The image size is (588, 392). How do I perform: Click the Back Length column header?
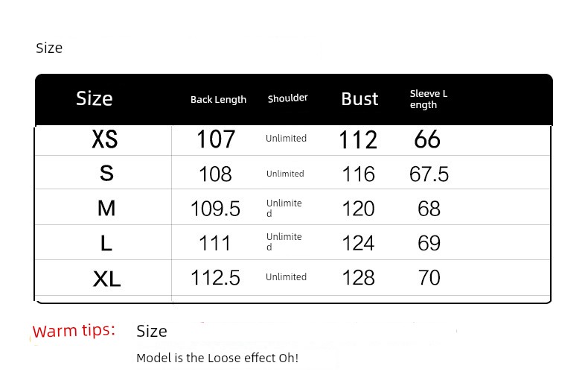(x=218, y=100)
